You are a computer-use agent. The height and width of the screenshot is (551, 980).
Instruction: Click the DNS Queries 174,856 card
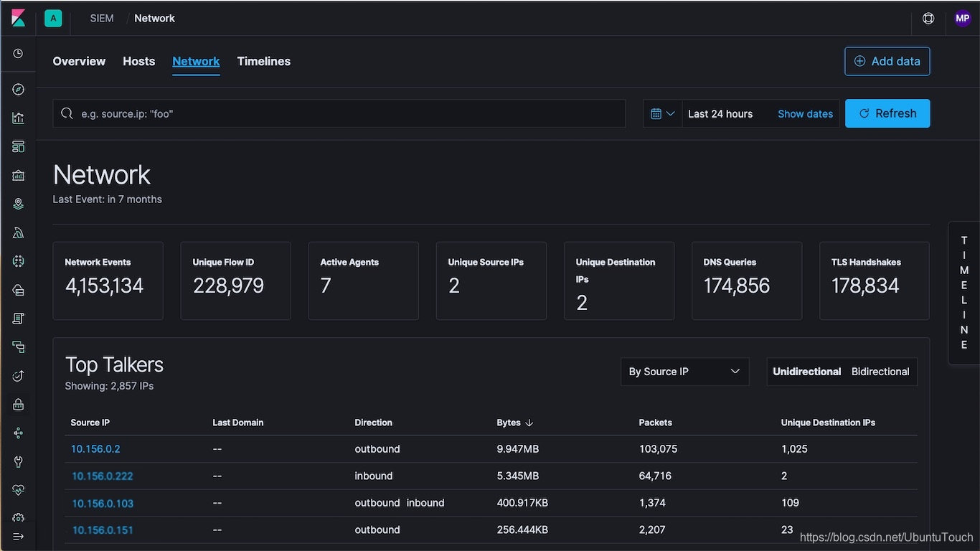(746, 281)
